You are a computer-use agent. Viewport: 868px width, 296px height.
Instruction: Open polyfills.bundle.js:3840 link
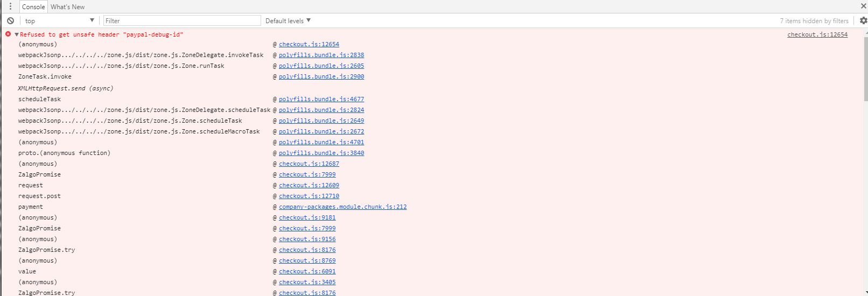[x=321, y=153]
